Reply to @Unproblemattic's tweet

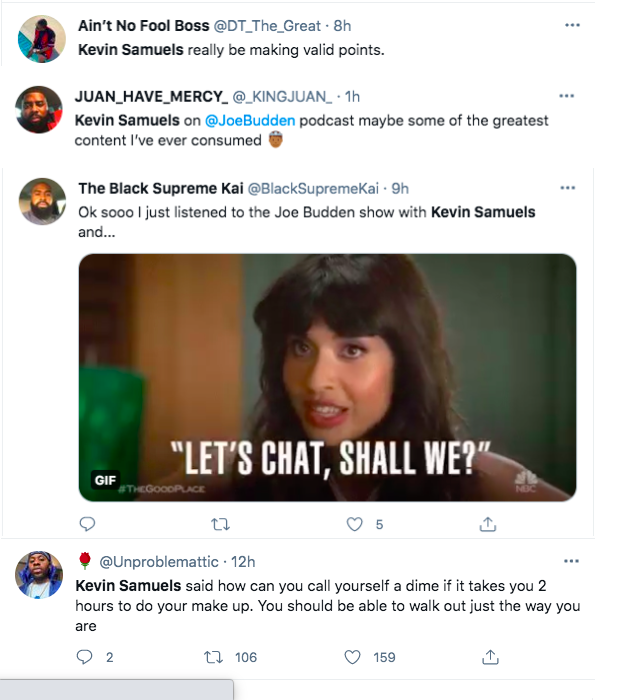coord(85,657)
